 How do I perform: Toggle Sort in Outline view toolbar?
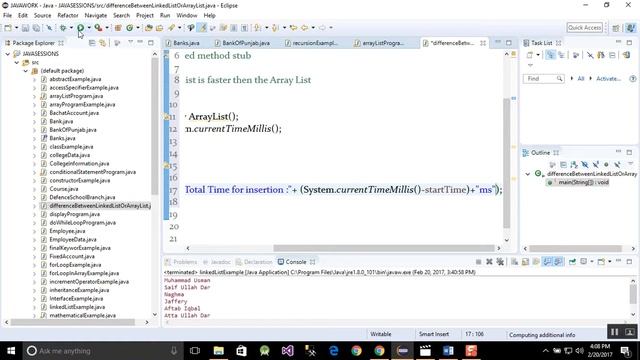click(574, 164)
